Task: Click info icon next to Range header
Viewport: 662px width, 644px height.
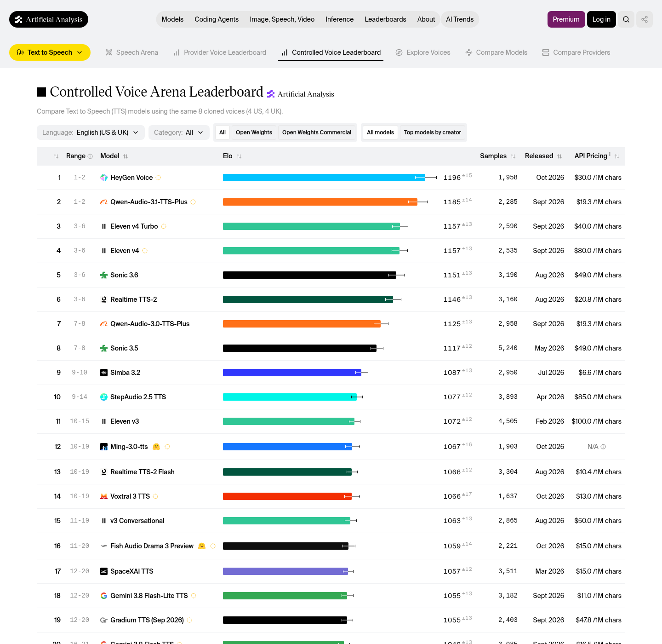Action: point(90,156)
